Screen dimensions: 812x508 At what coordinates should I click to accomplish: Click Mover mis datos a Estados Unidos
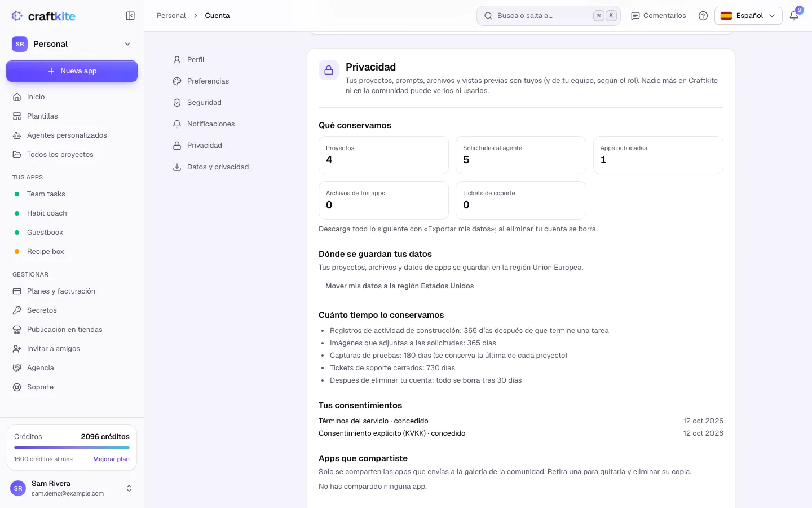399,286
